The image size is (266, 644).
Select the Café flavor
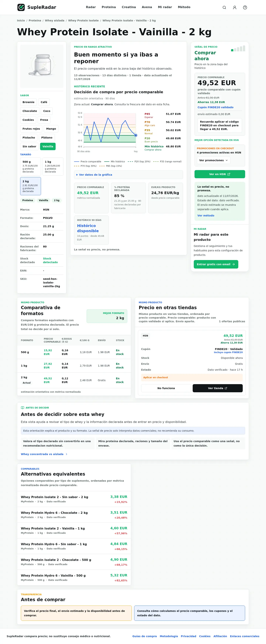[44, 102]
